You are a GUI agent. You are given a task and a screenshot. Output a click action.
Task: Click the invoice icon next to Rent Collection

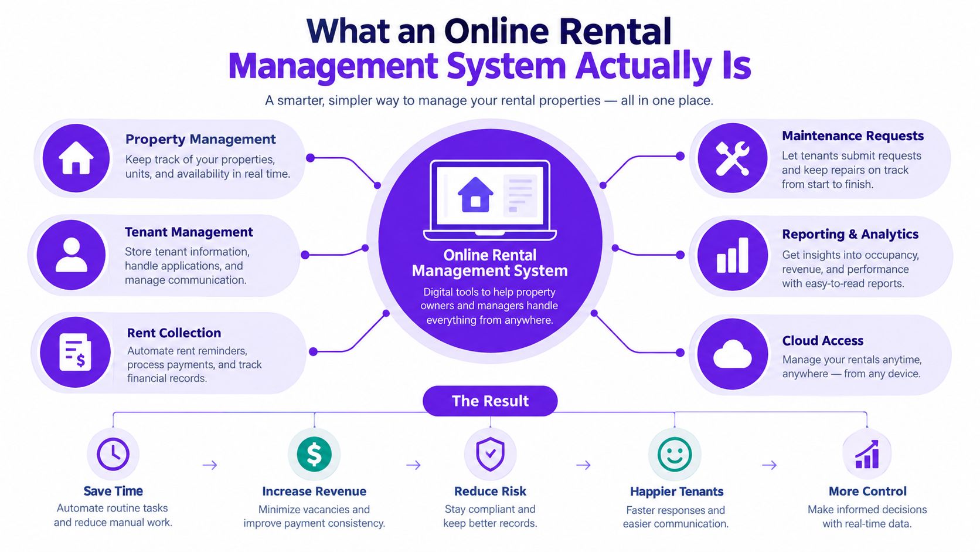(75, 352)
